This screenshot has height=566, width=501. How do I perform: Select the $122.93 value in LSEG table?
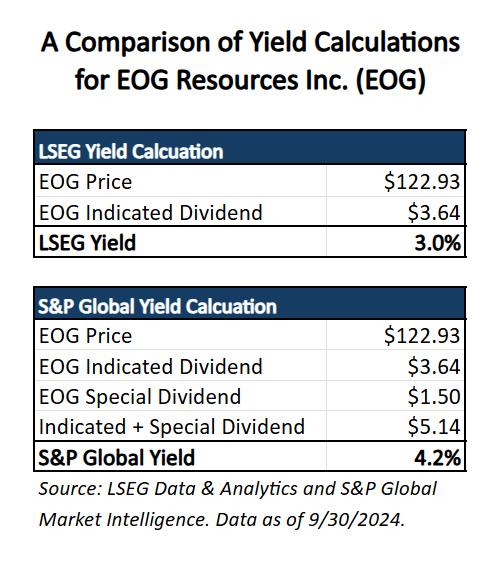point(422,182)
